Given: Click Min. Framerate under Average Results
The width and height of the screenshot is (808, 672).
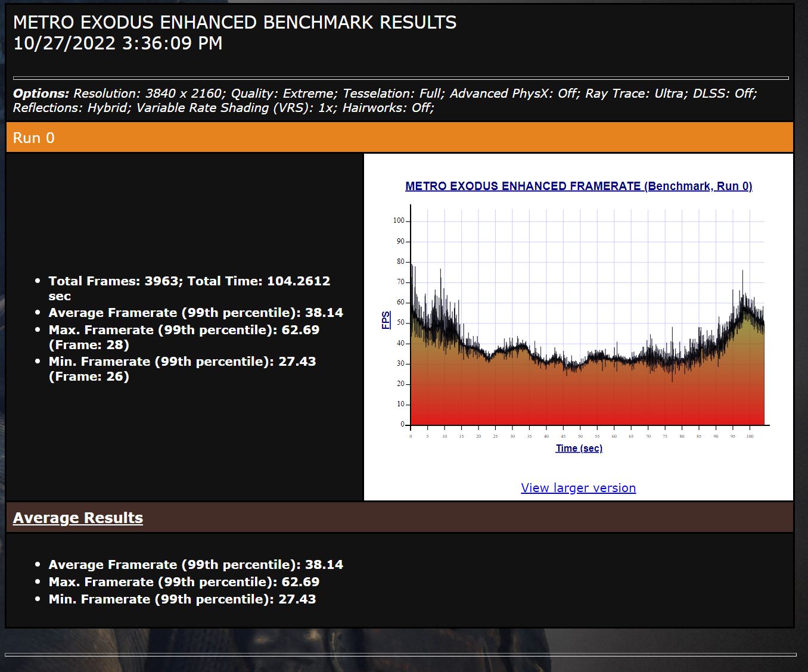Looking at the screenshot, I should pyautogui.click(x=182, y=599).
